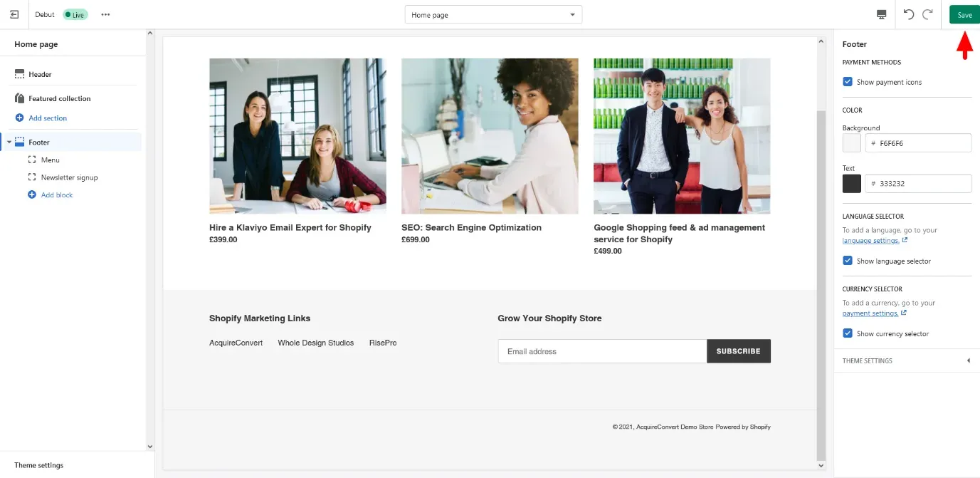Open the Home page template dropdown

click(493, 15)
